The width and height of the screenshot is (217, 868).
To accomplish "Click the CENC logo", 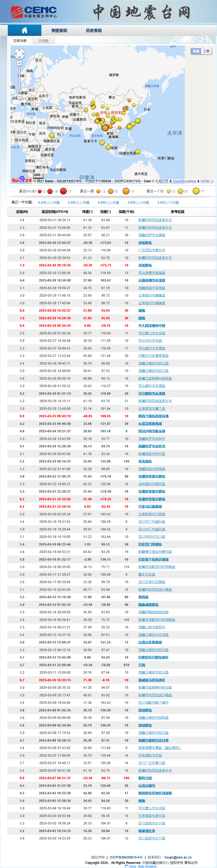I will click(x=34, y=12).
